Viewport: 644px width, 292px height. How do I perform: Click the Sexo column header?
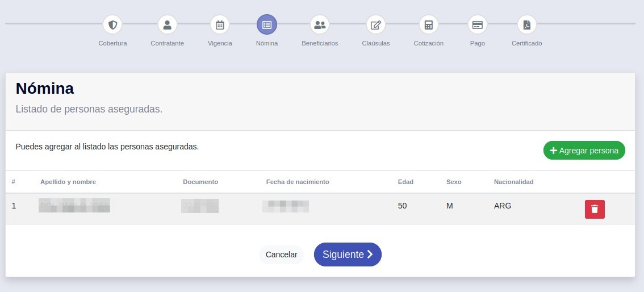(x=454, y=182)
